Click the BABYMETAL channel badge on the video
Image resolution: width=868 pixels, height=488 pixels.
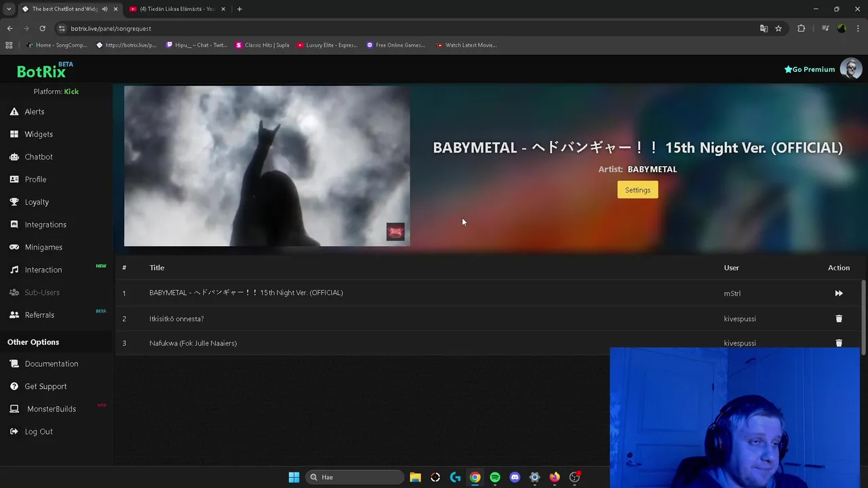(395, 232)
